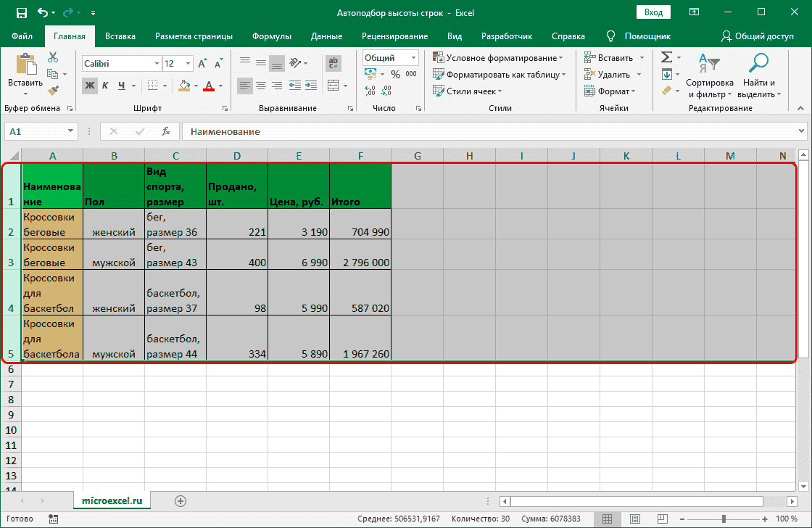Image resolution: width=812 pixels, height=528 pixels.
Task: Open the Формулы ribbon tab
Action: click(272, 36)
